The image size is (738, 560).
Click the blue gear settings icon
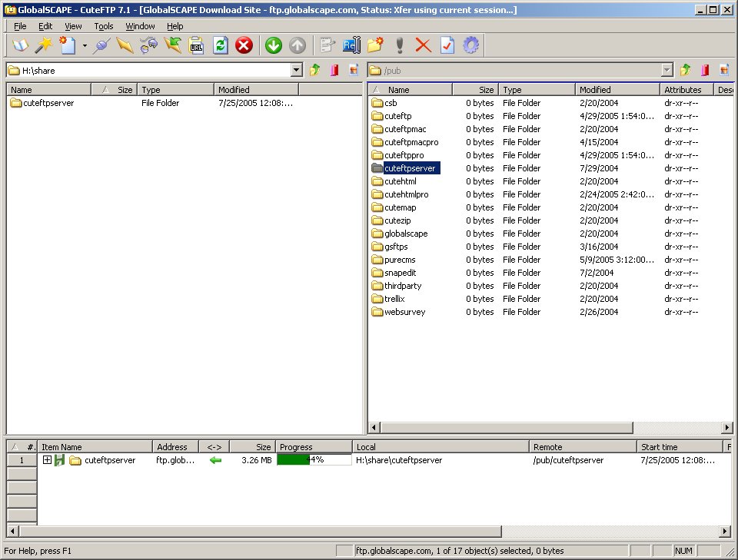470,45
